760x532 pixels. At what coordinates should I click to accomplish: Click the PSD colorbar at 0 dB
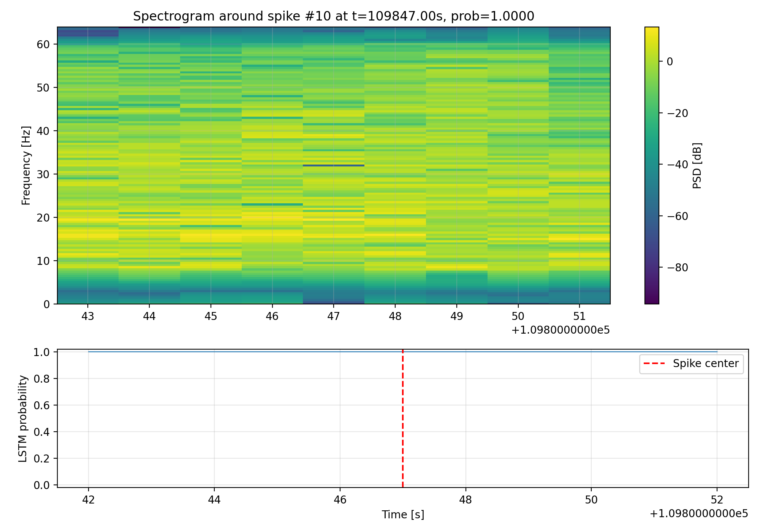point(652,62)
